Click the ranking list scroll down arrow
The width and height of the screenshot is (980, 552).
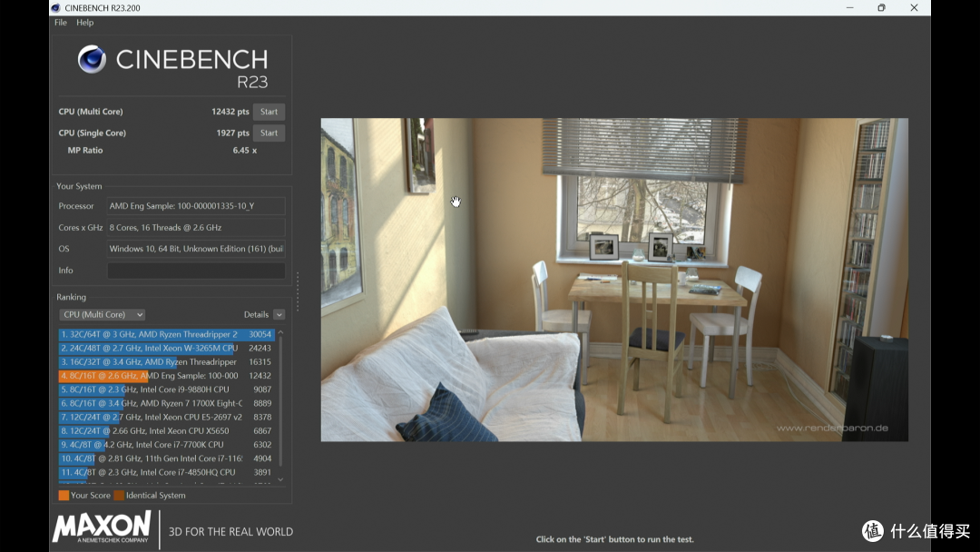pos(280,479)
